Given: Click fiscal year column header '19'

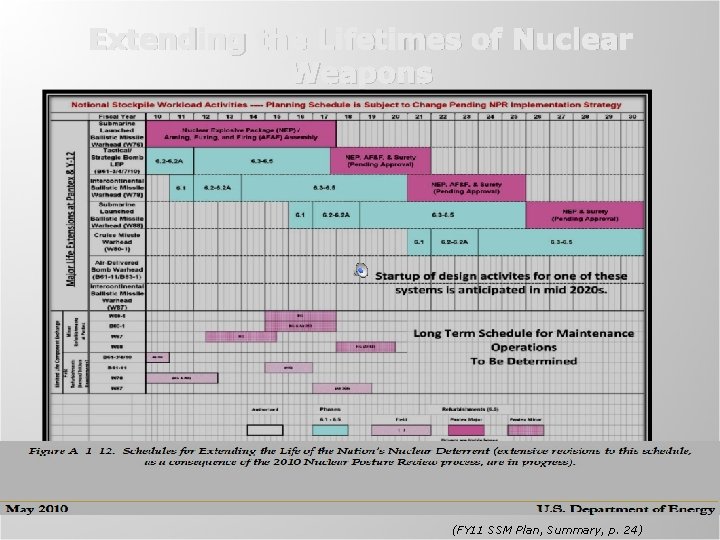Looking at the screenshot, I should pyautogui.click(x=372, y=117).
